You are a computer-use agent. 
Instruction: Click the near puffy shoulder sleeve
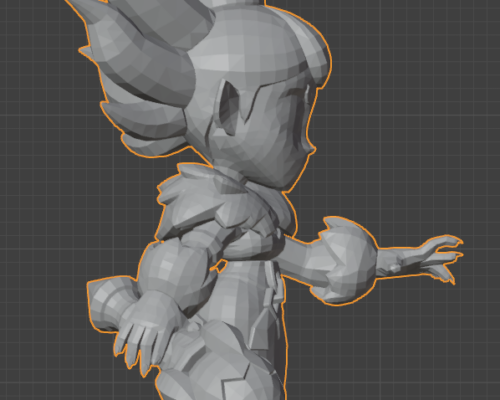click(x=173, y=267)
